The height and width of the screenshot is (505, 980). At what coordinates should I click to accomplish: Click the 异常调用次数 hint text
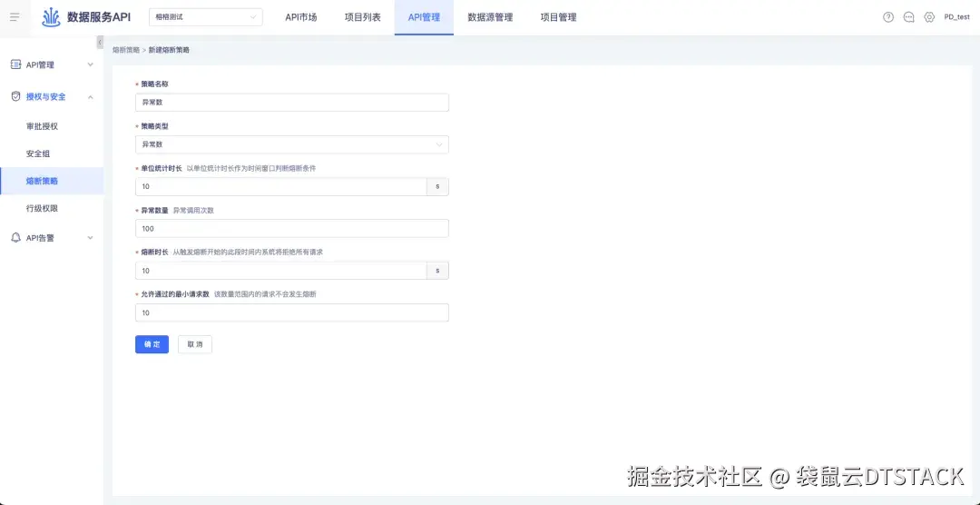point(193,210)
